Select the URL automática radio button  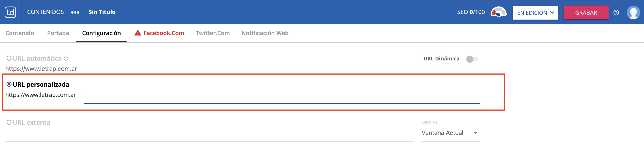(x=9, y=58)
